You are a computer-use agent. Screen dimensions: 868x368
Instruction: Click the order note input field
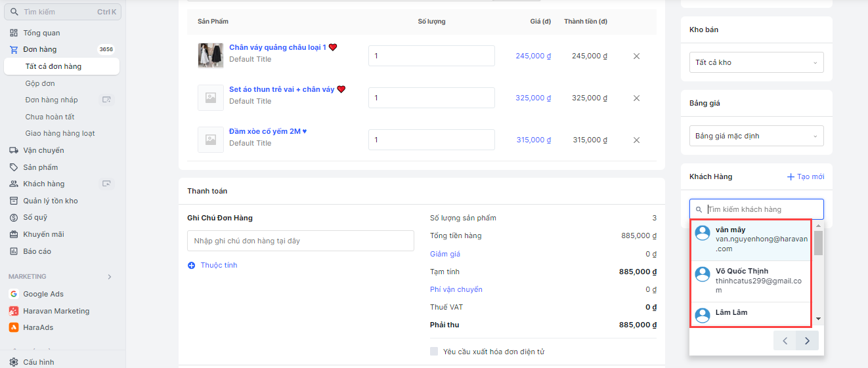coord(300,241)
